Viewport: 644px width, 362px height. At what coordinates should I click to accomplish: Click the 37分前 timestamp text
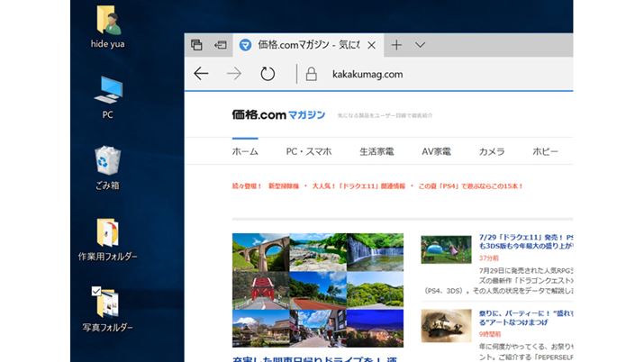click(x=489, y=258)
